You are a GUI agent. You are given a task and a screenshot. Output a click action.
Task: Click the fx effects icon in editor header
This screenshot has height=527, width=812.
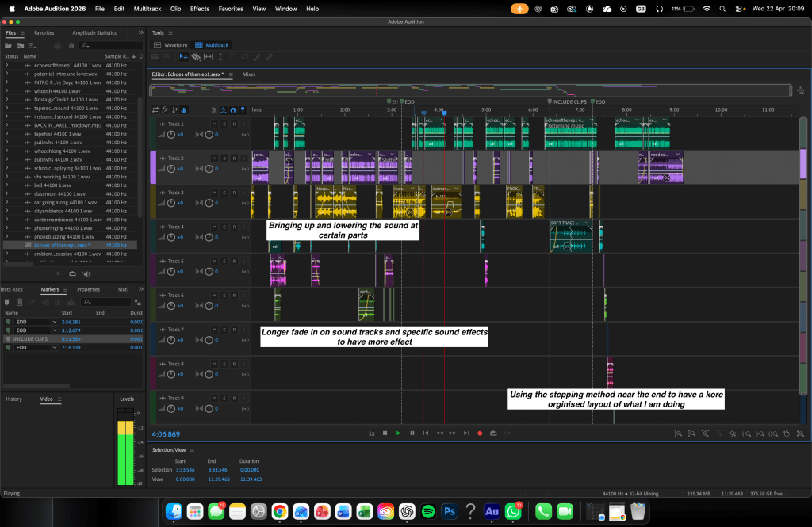(x=165, y=110)
